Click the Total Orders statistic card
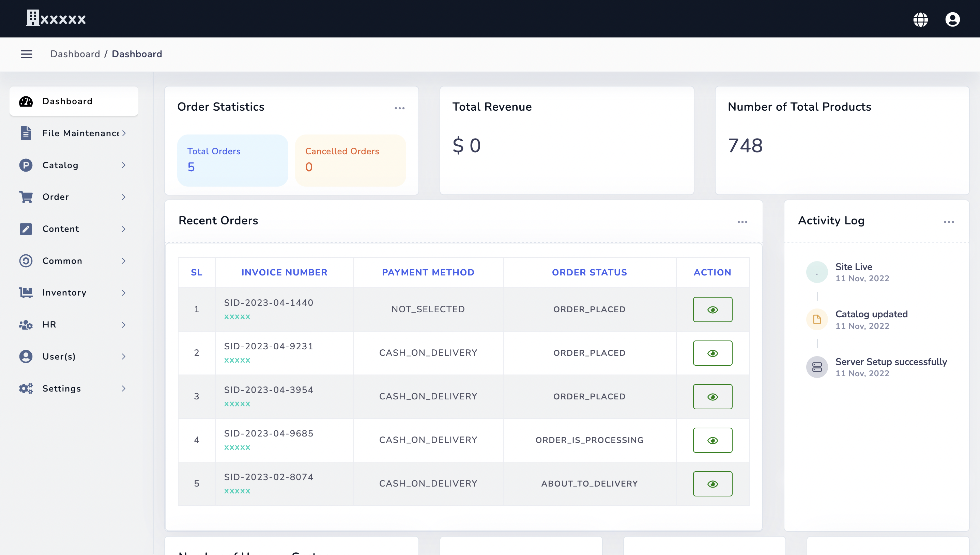 click(x=232, y=160)
